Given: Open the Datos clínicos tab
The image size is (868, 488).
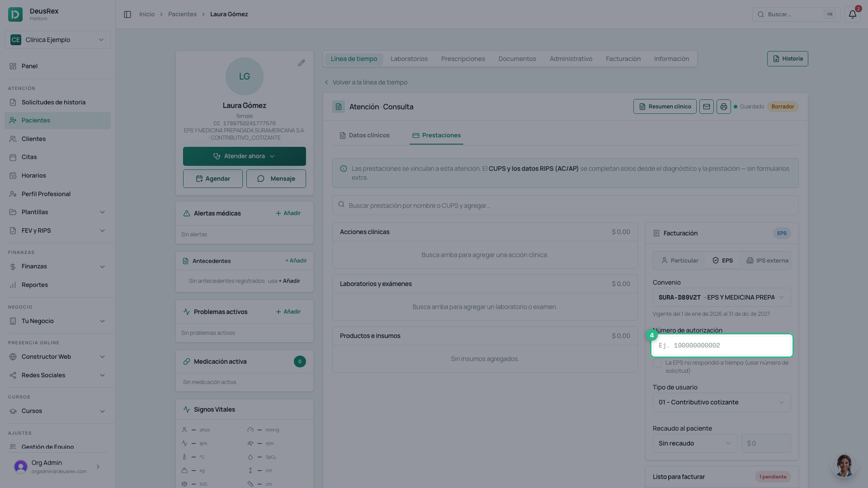Looking at the screenshot, I should tap(364, 136).
